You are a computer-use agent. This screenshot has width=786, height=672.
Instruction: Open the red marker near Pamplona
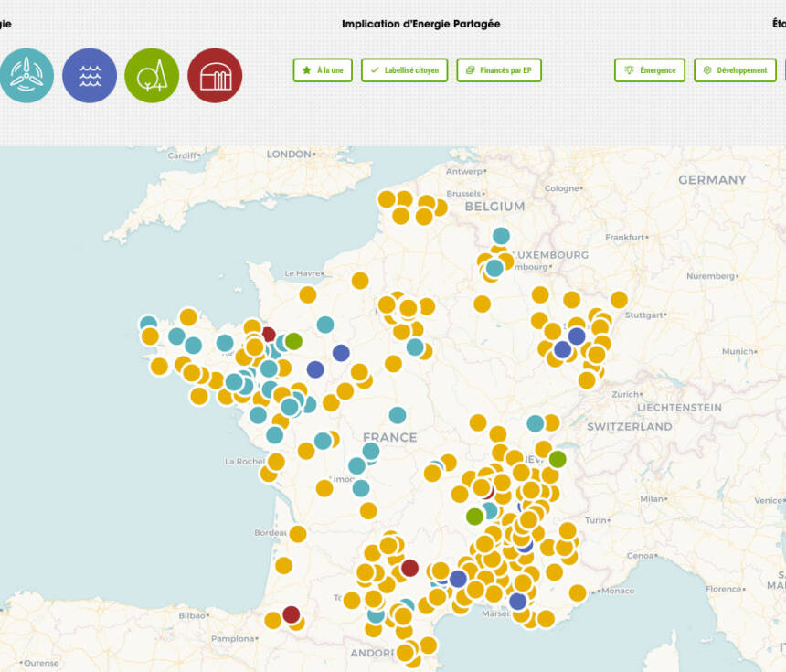(x=291, y=614)
